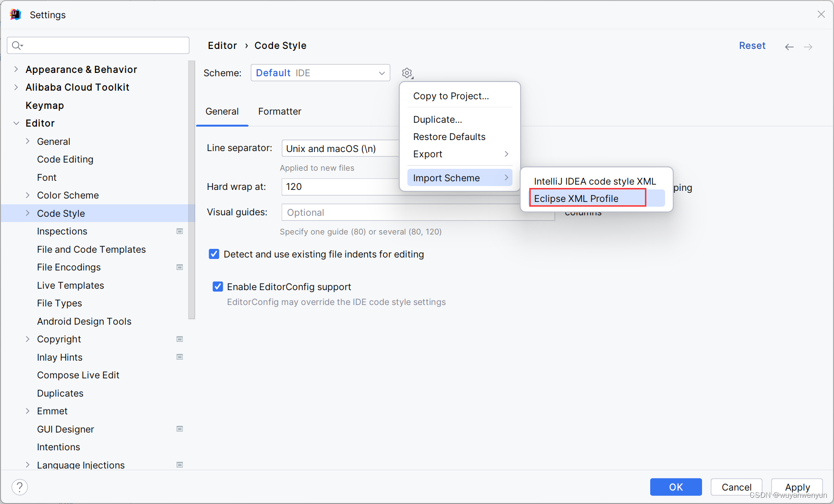
Task: Open Intentions settings
Action: (x=59, y=447)
